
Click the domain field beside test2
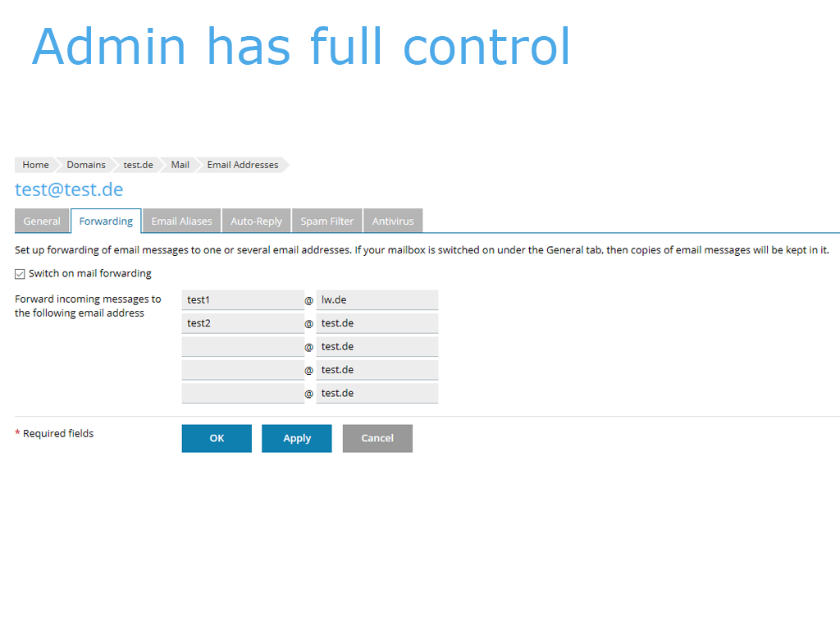pyautogui.click(x=377, y=323)
